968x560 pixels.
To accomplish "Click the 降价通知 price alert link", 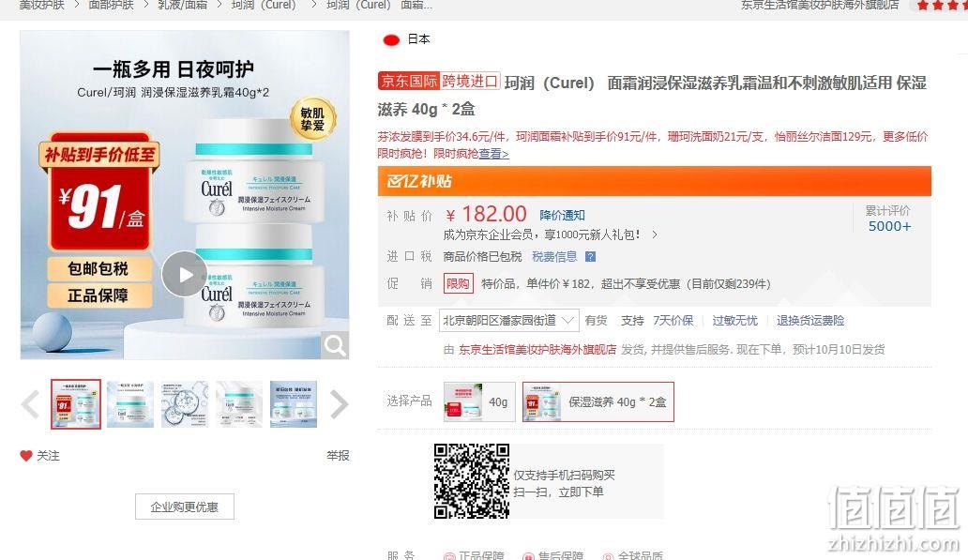I will 562,215.
